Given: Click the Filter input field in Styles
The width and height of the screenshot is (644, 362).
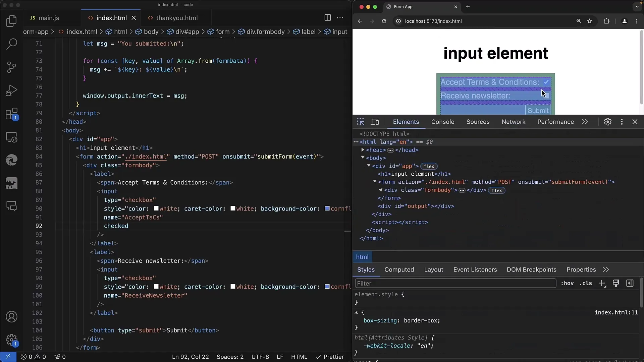Looking at the screenshot, I should click(x=455, y=283).
